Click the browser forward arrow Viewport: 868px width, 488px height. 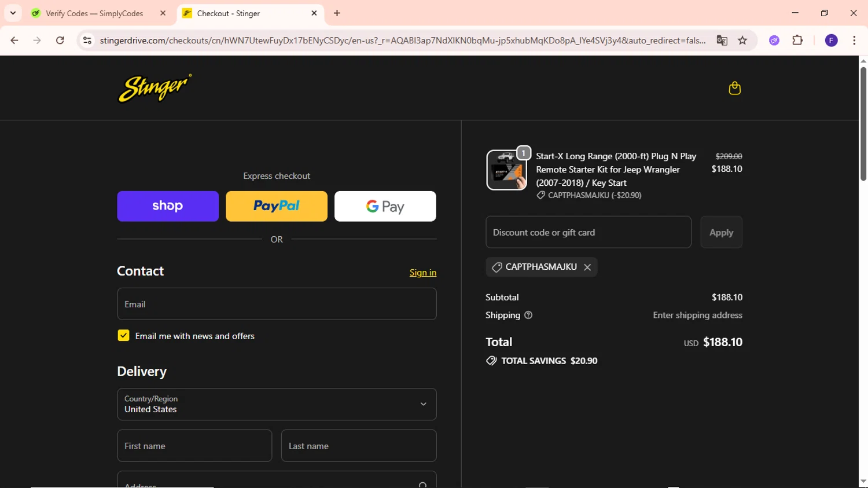tap(37, 41)
